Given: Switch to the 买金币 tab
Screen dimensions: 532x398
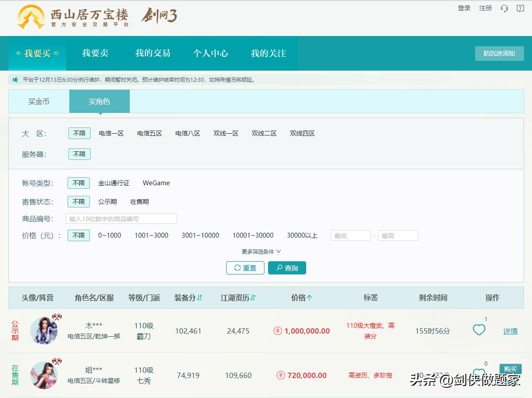Looking at the screenshot, I should pyautogui.click(x=39, y=101).
